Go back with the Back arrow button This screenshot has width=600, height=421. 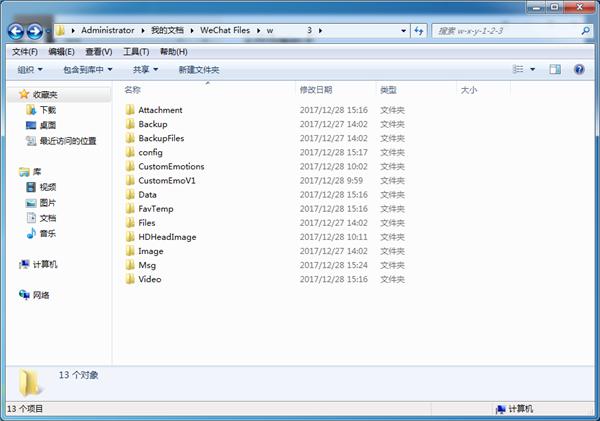16,31
